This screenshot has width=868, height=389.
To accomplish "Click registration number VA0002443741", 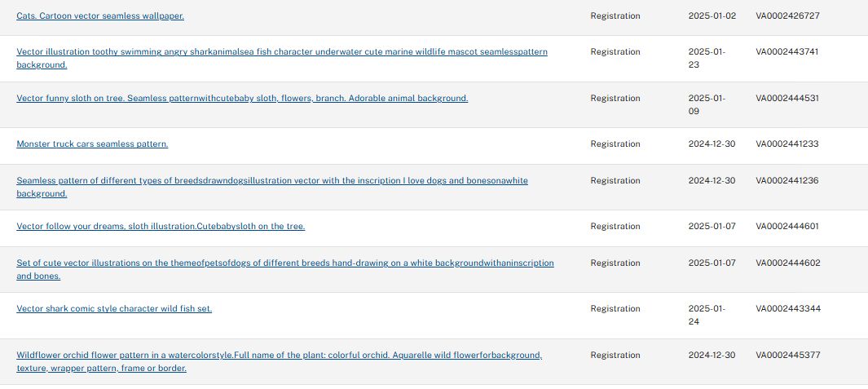I will coord(786,51).
